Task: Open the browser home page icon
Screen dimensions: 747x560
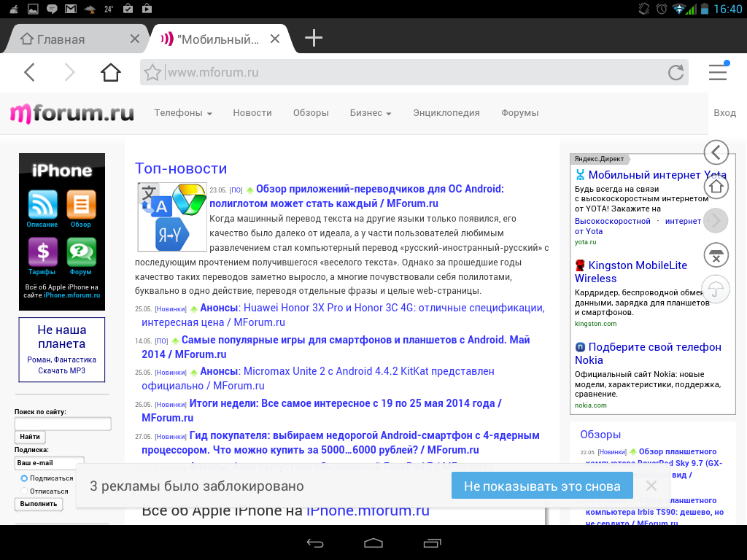Action: point(111,72)
